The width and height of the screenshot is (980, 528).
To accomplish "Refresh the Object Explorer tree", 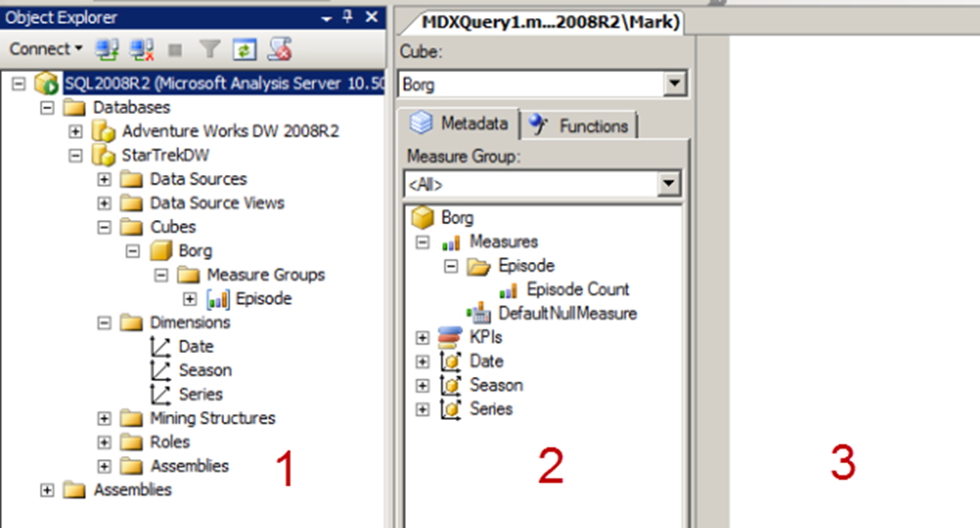I will [x=244, y=49].
